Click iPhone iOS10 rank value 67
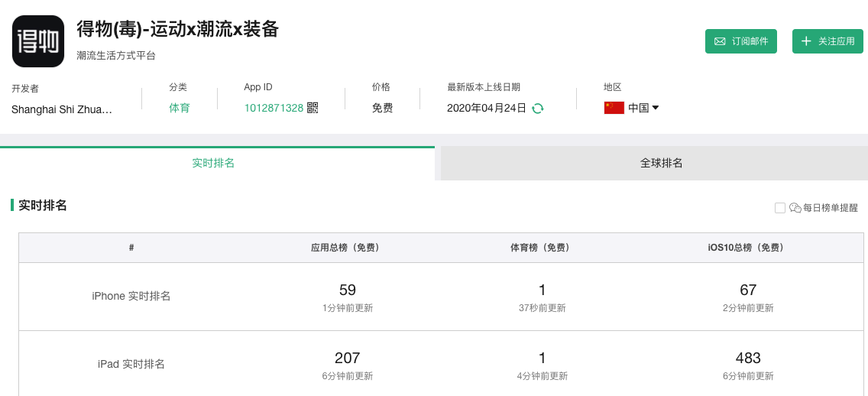 point(748,290)
